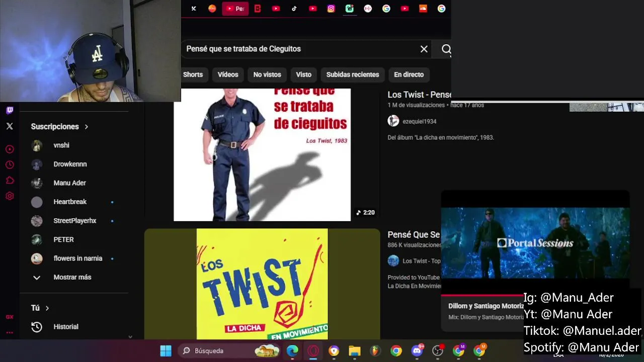Click the Portal Sessions mini player video

coord(535,243)
